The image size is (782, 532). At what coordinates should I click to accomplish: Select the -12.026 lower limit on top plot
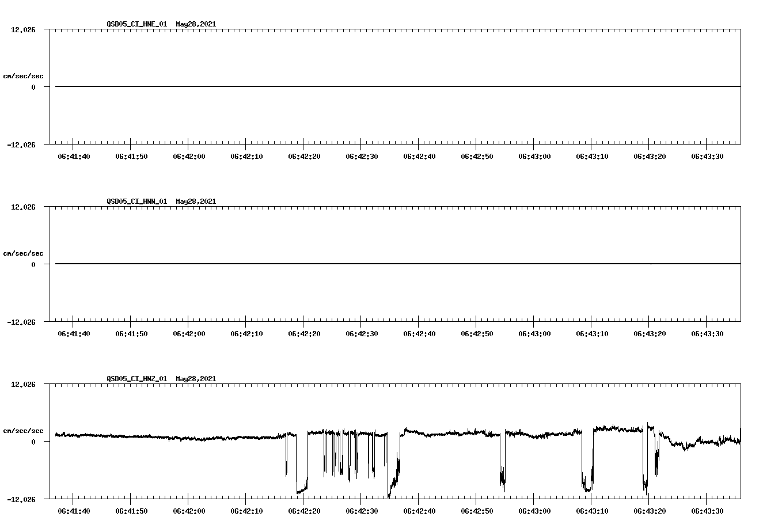(x=20, y=146)
